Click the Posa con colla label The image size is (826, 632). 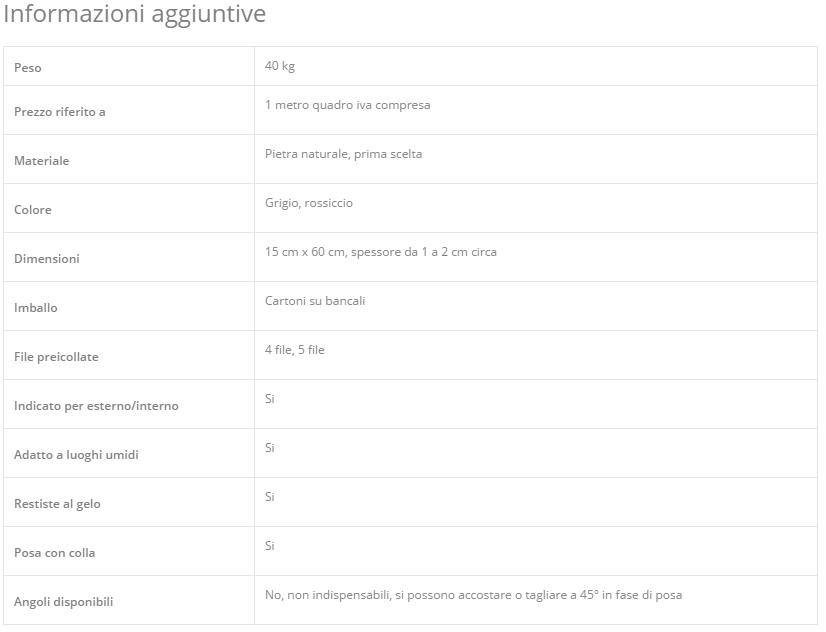55,553
